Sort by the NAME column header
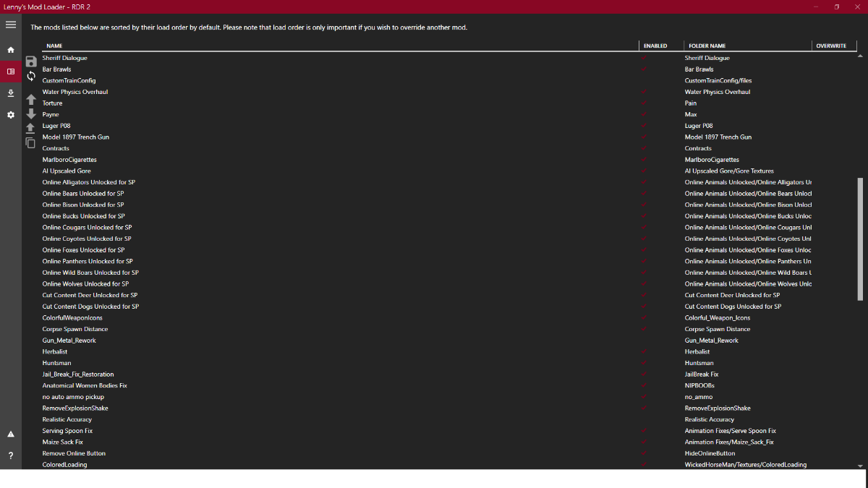The height and width of the screenshot is (488, 868). point(54,46)
